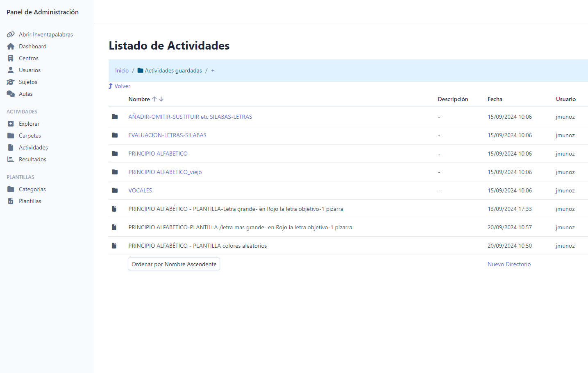Open VOCALES folder
The height and width of the screenshot is (373, 588).
point(140,190)
